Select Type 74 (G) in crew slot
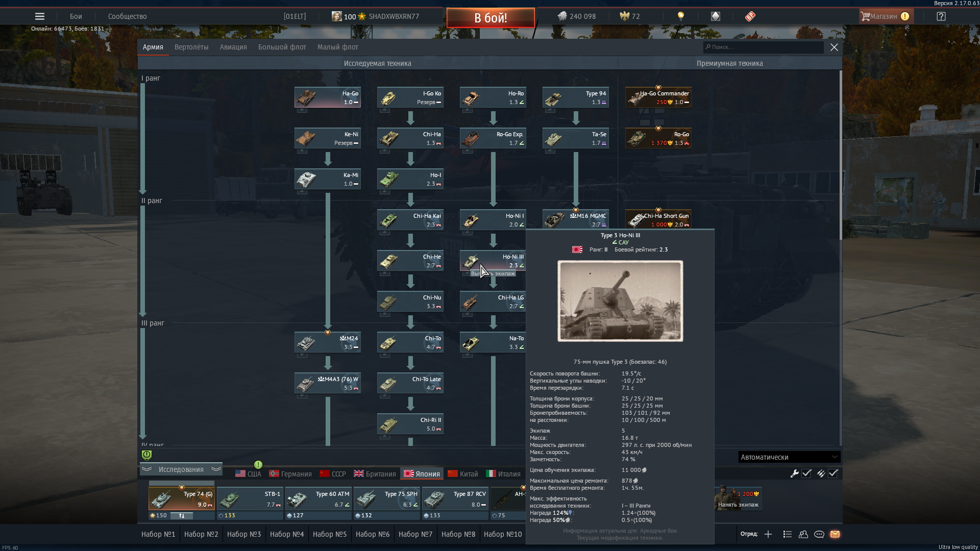980x551 pixels. pos(182,499)
